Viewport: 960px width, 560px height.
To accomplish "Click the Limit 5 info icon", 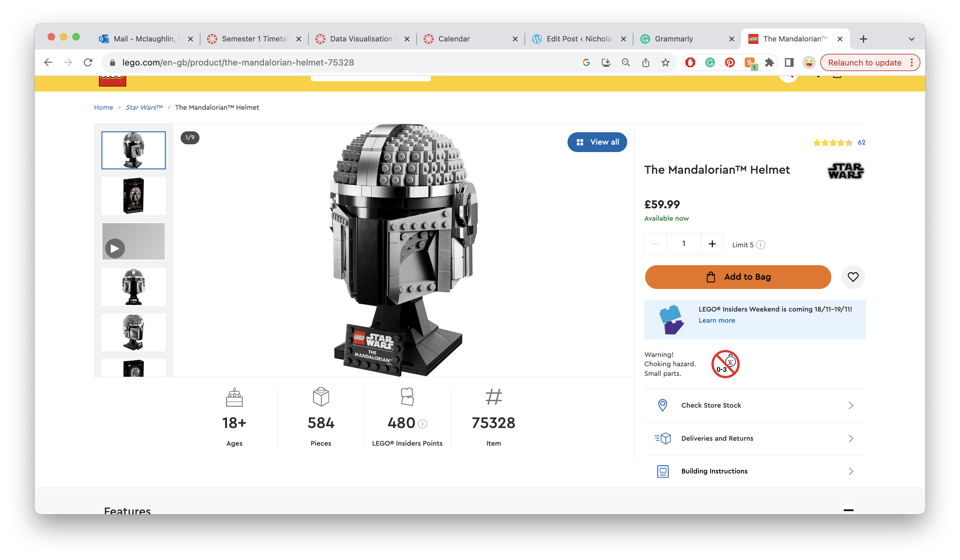I will click(761, 245).
